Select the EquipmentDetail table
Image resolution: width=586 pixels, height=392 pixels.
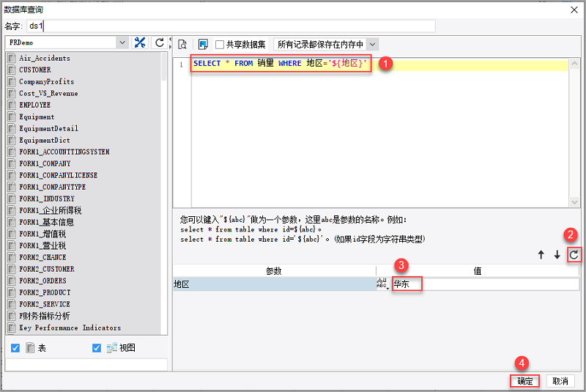pos(48,128)
